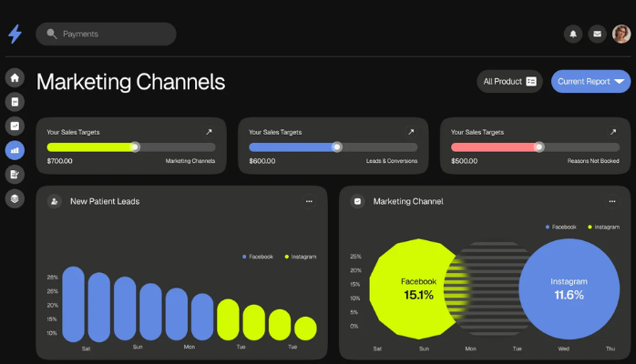Open New Patient Leads more options menu

click(x=309, y=201)
